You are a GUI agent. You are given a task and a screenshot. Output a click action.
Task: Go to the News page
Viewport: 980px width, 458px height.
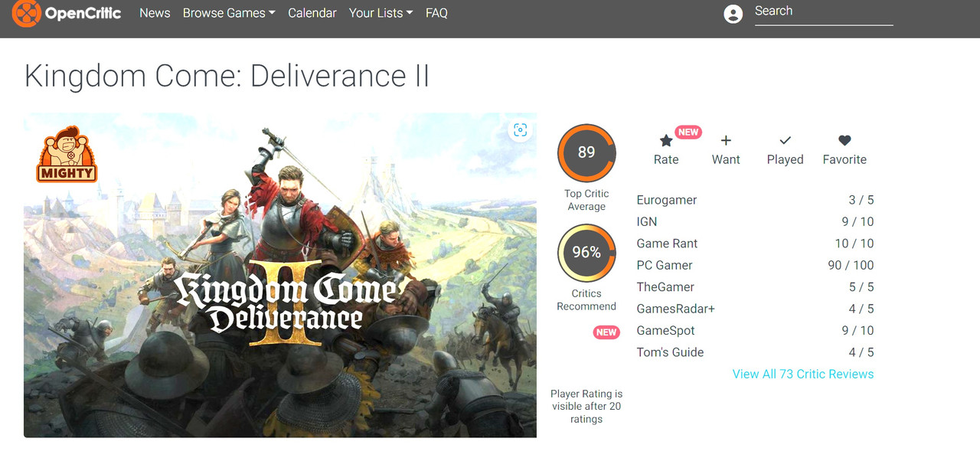point(155,13)
